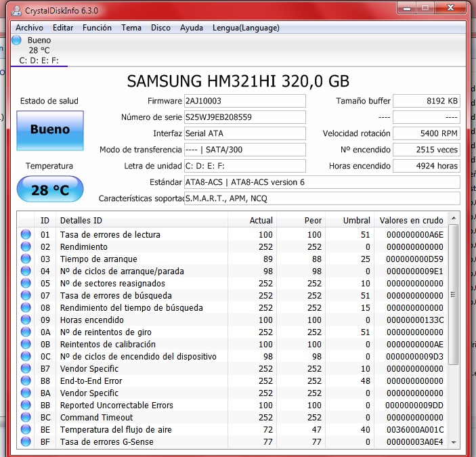Image resolution: width=476 pixels, height=457 pixels.
Task: Click the transfer mode field SATA/300
Action: [244, 150]
